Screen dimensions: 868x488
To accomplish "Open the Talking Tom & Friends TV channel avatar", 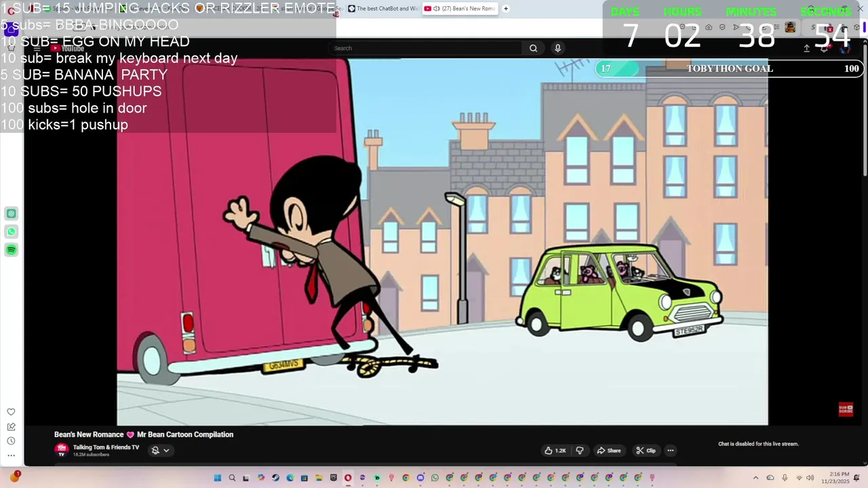I will [61, 449].
